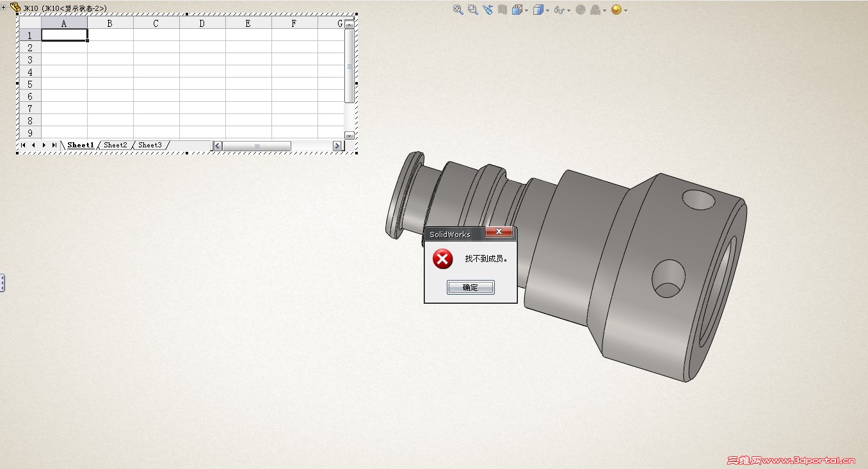Click the collapsed panel handle on the left edge

click(3, 283)
